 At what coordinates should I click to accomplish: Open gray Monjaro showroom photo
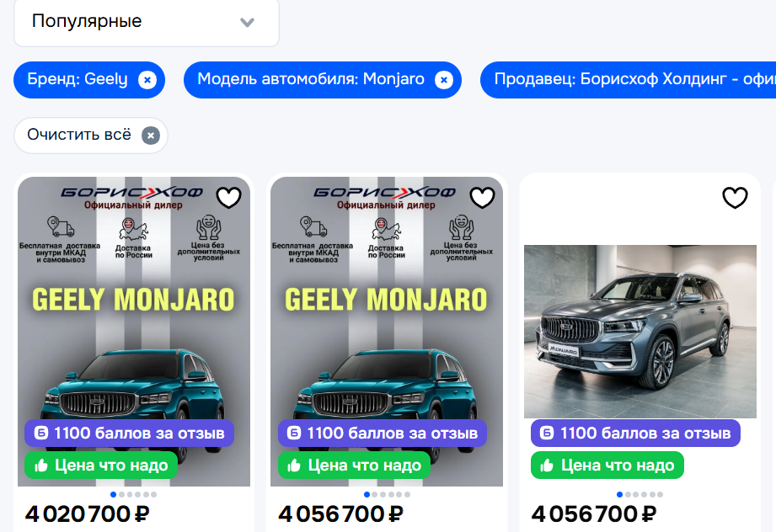coord(640,332)
